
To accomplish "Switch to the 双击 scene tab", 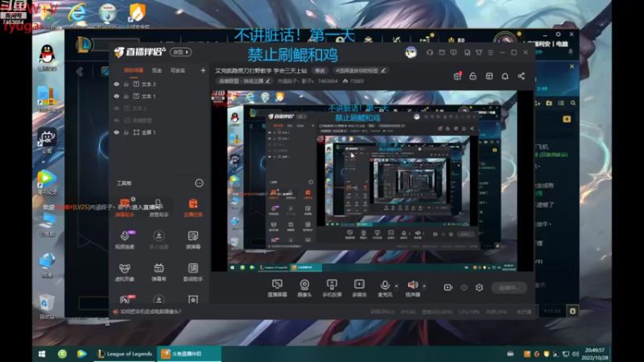I will [x=157, y=71].
